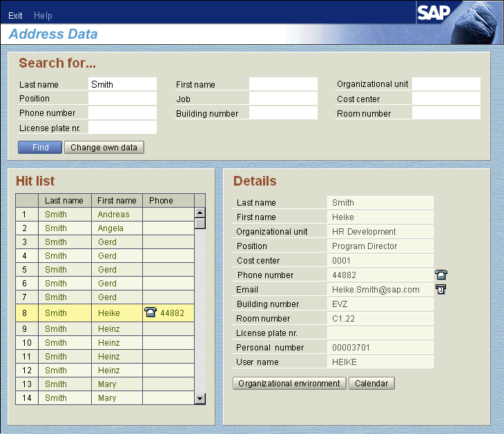
Task: Open Organizational environment for Heike Smith
Action: [289, 383]
